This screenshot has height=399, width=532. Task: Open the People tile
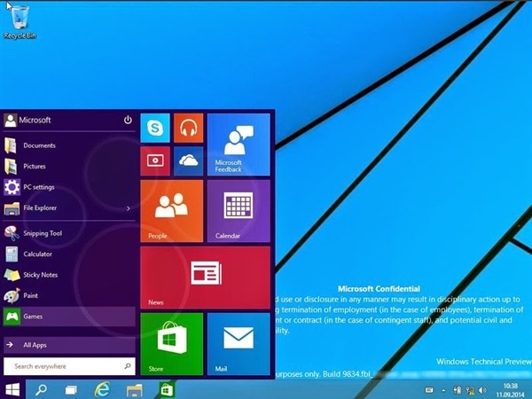pyautogui.click(x=172, y=211)
